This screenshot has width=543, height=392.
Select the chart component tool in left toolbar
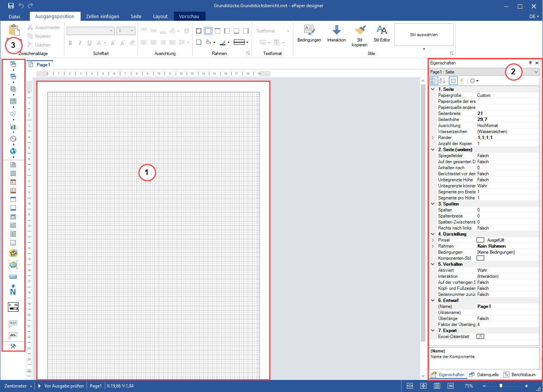(13, 126)
